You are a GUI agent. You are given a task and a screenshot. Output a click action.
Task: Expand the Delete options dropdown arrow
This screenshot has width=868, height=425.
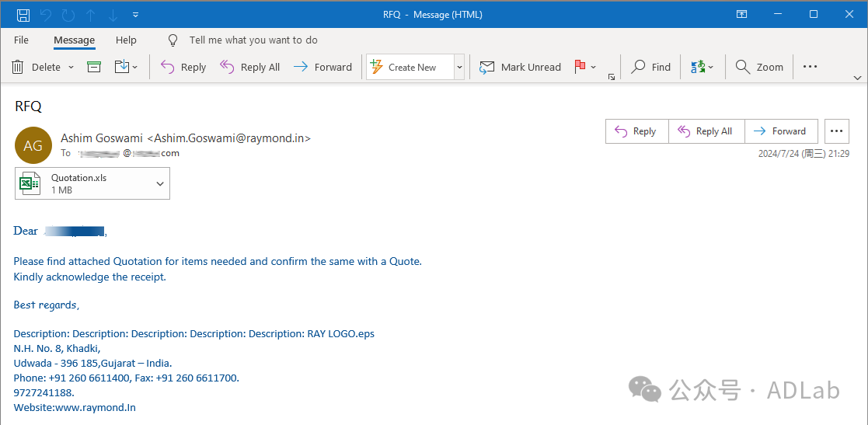pos(71,67)
